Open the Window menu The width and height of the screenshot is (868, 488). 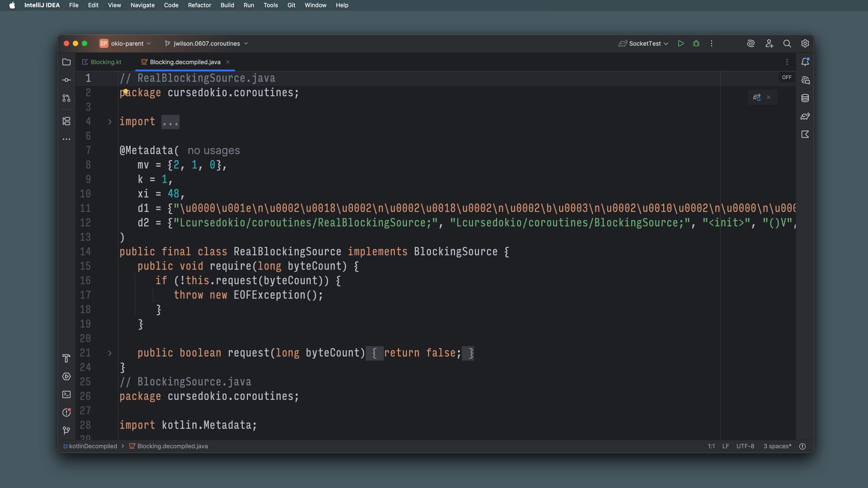[x=315, y=5]
